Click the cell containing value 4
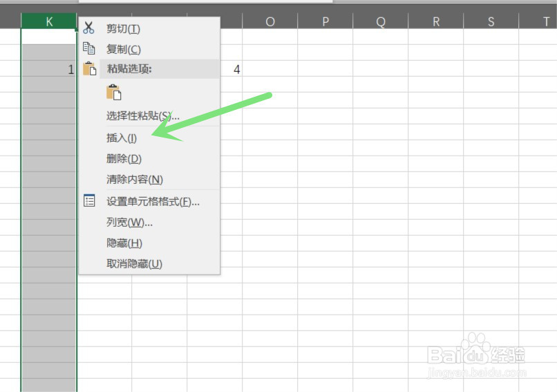The image size is (557, 392). 232,68
